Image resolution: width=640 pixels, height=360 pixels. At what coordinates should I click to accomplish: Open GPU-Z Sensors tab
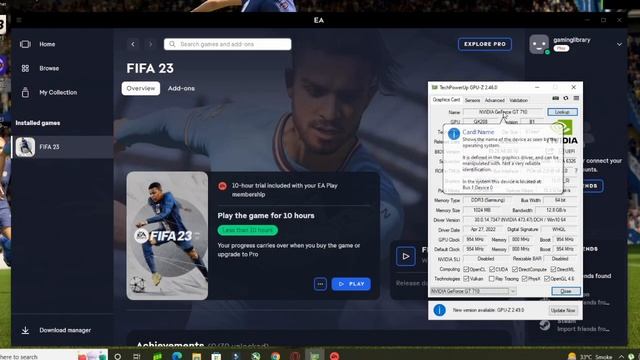pyautogui.click(x=472, y=100)
